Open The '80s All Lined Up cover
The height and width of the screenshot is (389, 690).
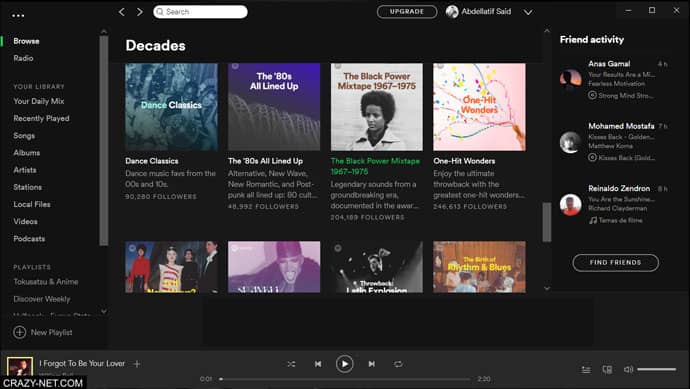tap(274, 107)
